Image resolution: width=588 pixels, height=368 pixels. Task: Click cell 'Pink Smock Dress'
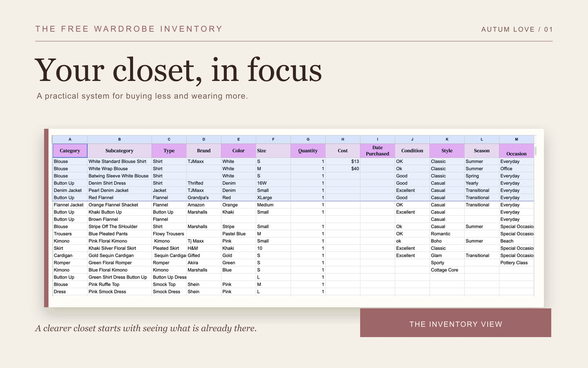click(x=119, y=292)
